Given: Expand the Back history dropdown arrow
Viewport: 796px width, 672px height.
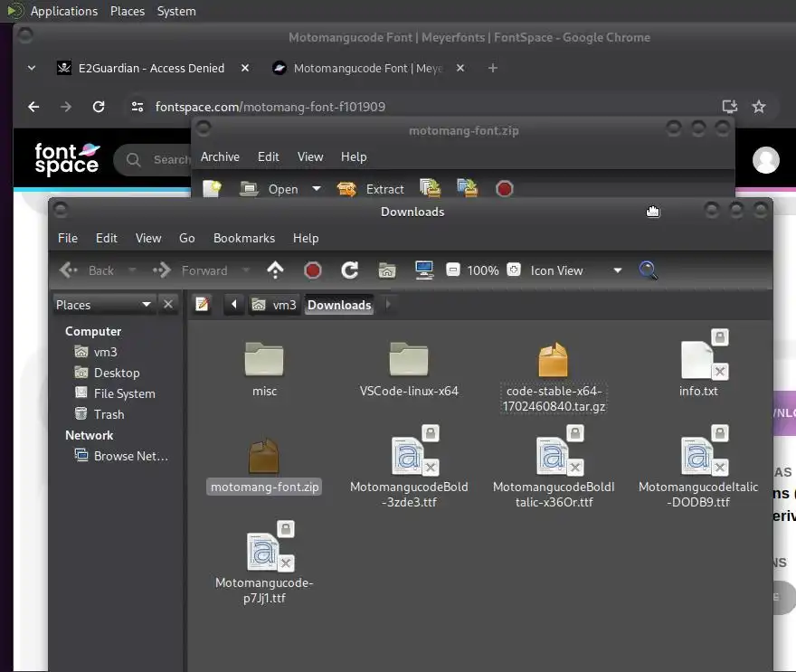Looking at the screenshot, I should tap(132, 270).
